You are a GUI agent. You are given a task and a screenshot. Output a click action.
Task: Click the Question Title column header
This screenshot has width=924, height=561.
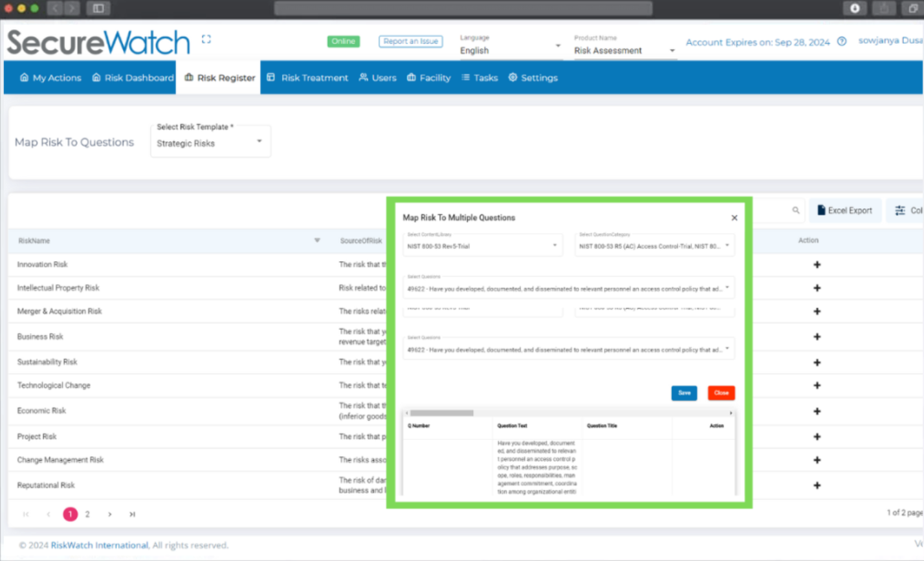click(602, 426)
